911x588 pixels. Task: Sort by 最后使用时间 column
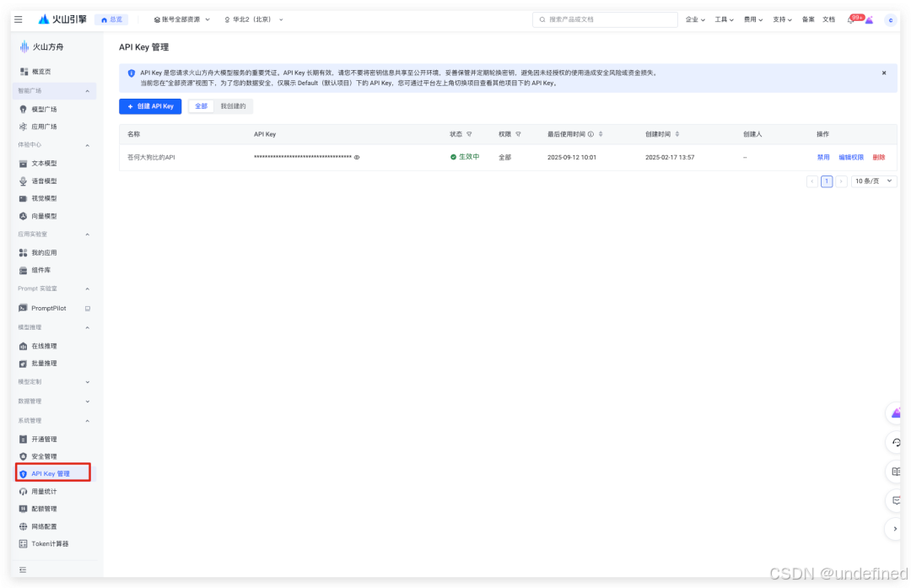(x=601, y=134)
